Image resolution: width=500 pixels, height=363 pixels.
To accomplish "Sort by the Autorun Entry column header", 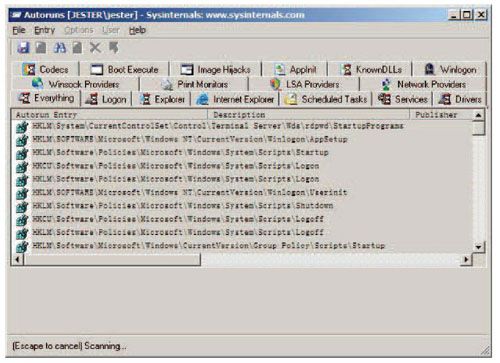I will 110,115.
